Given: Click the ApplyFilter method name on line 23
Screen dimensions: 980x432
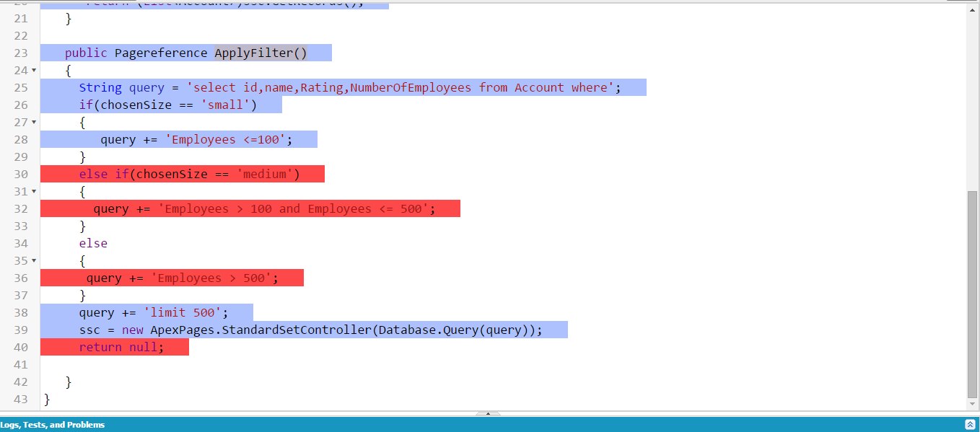Looking at the screenshot, I should 261,52.
